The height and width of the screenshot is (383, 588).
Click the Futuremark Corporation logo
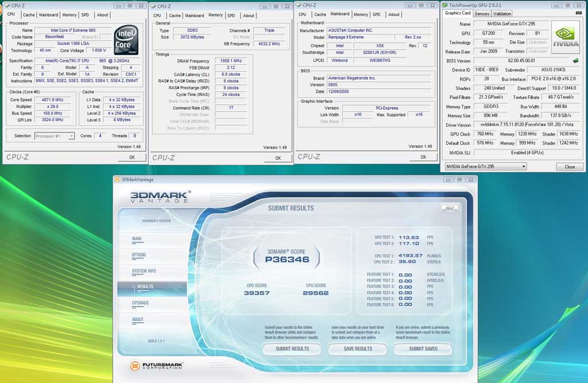(156, 365)
